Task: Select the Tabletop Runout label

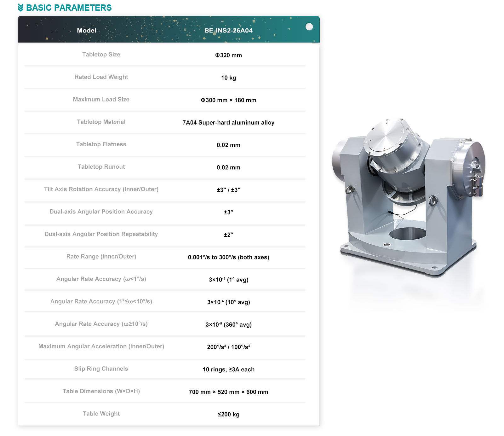Action: click(x=101, y=167)
